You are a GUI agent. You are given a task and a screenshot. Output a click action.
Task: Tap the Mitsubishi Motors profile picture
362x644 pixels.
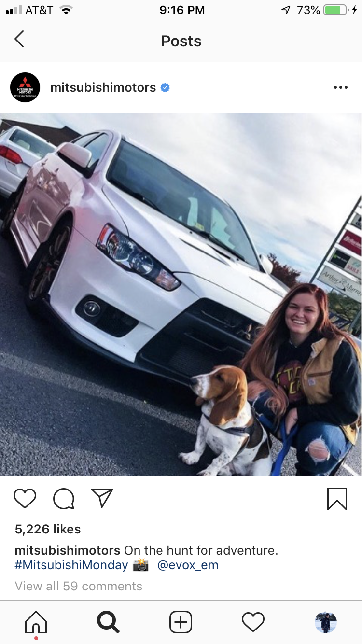click(25, 87)
